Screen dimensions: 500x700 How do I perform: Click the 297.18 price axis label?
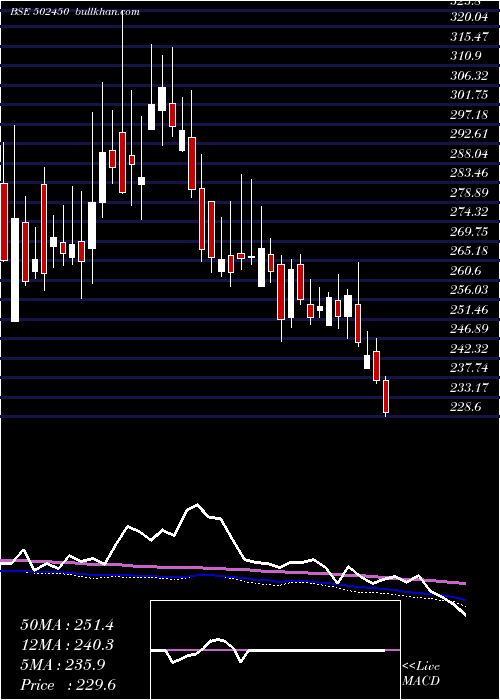[469, 115]
